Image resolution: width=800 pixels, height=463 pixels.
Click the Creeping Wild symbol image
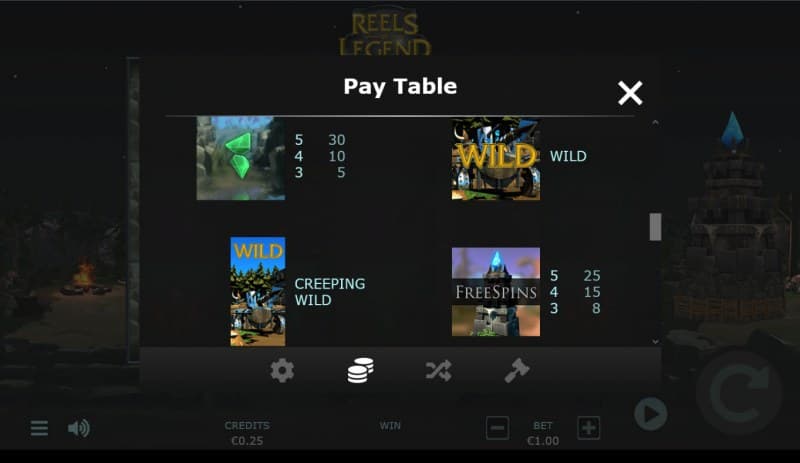258,291
